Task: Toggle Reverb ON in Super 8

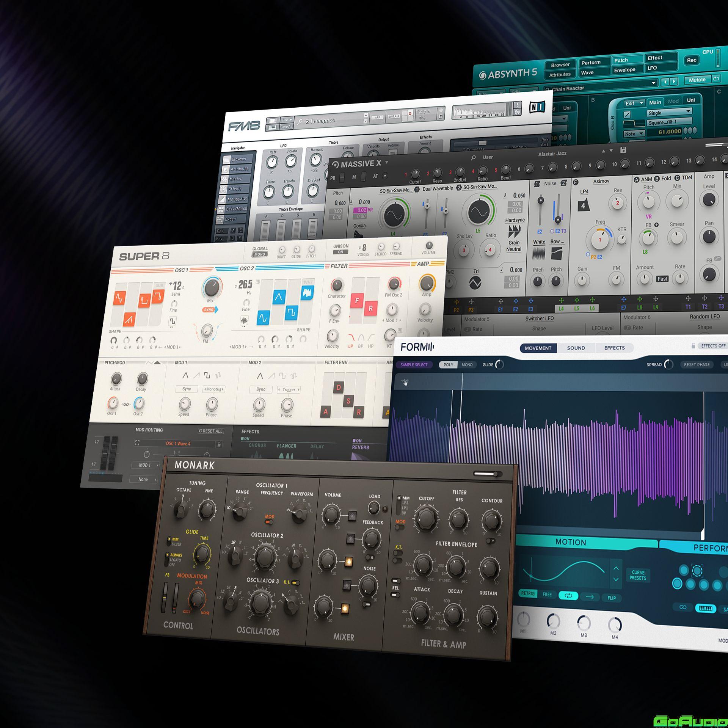Action: pos(357,441)
